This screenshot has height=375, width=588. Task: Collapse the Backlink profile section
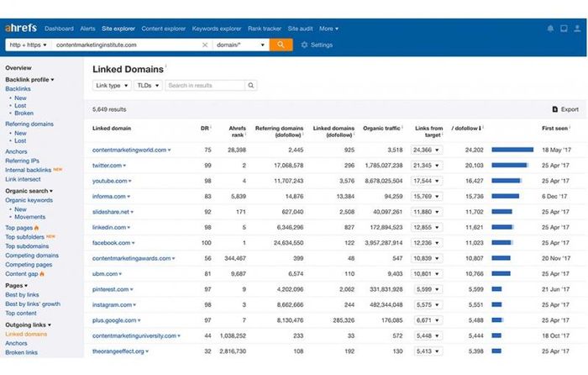pos(29,80)
